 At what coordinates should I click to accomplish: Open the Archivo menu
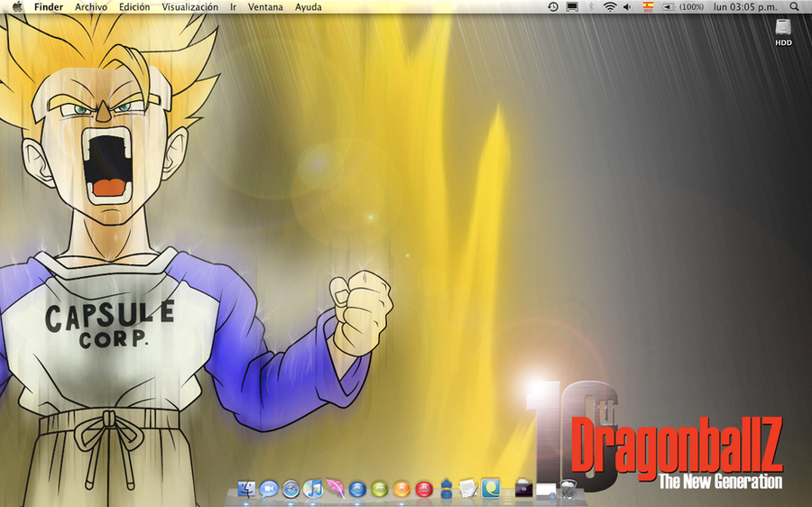pyautogui.click(x=91, y=7)
